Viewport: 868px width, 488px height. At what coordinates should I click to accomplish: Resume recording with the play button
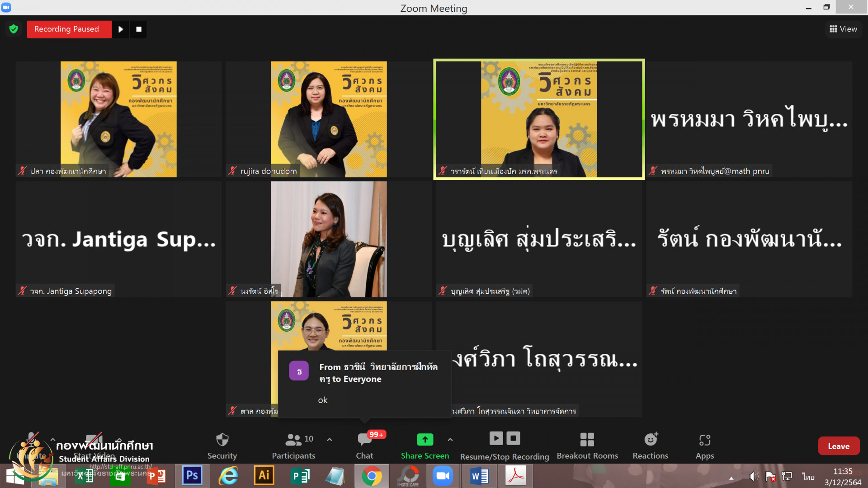pos(121,29)
